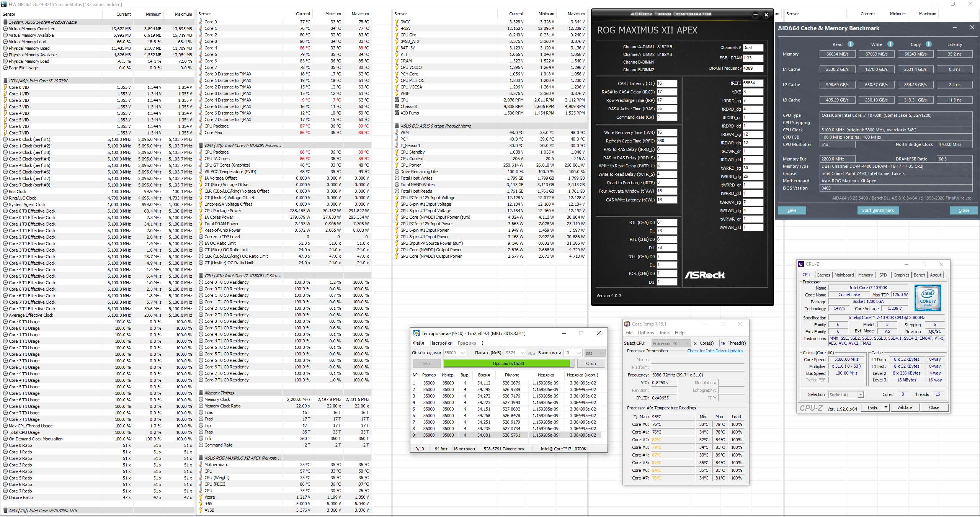Click the CPU-Z title bar app icon
980x517 pixels.
(x=801, y=264)
